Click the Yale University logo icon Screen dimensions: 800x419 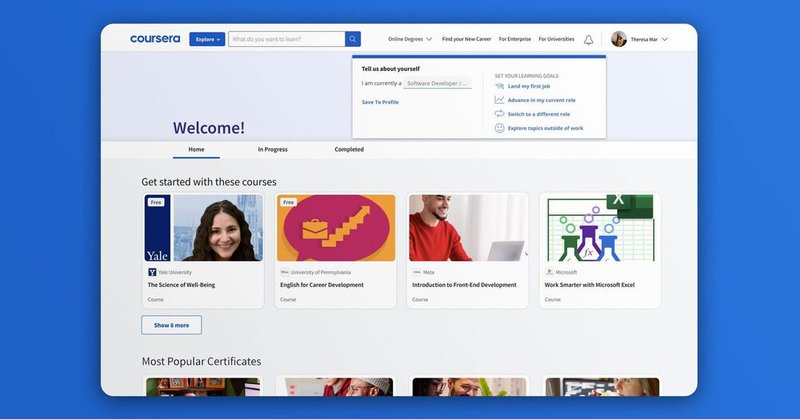[x=152, y=273]
